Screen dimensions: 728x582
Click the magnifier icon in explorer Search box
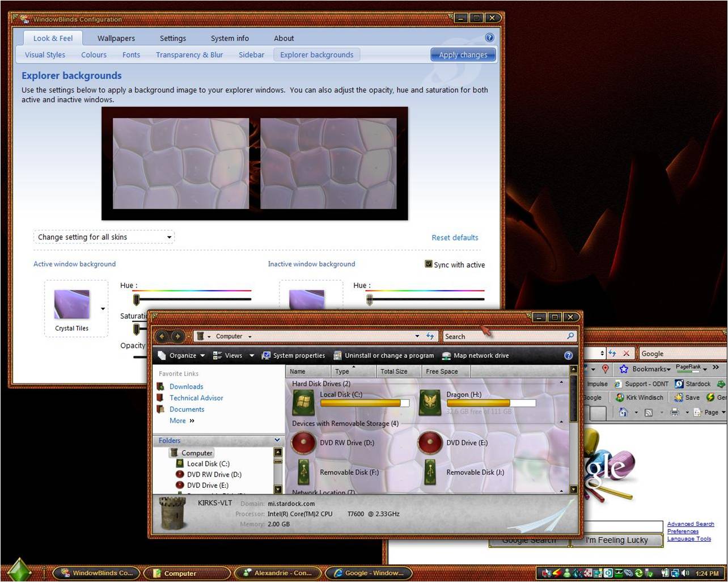pyautogui.click(x=570, y=336)
